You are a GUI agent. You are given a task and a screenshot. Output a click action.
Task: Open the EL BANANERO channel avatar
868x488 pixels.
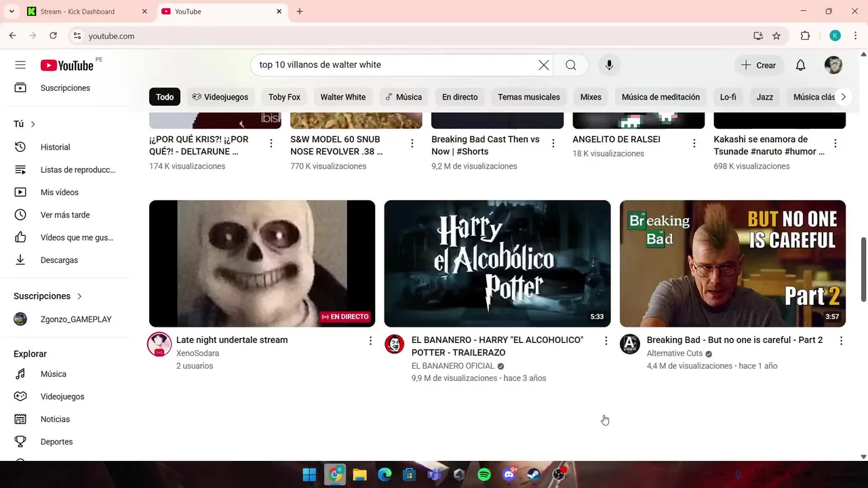pyautogui.click(x=395, y=344)
